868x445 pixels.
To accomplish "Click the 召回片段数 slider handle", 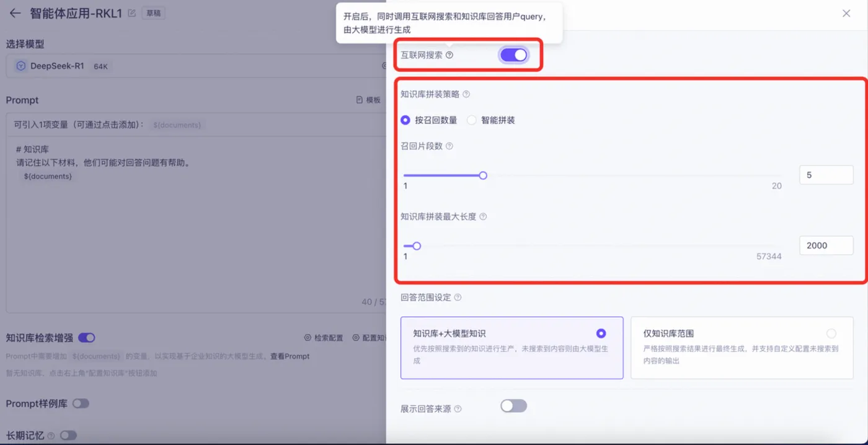I will [483, 175].
